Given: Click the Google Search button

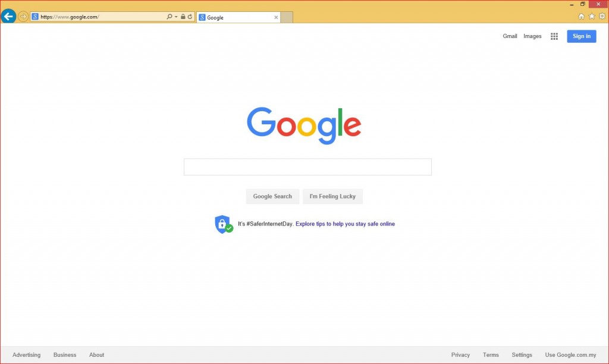Looking at the screenshot, I should click(x=272, y=196).
